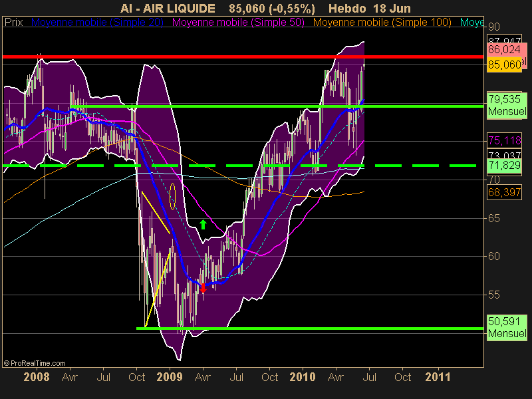Click the magenta 75,118 price tag
Image resolution: width=532 pixels, height=399 pixels.
point(504,140)
